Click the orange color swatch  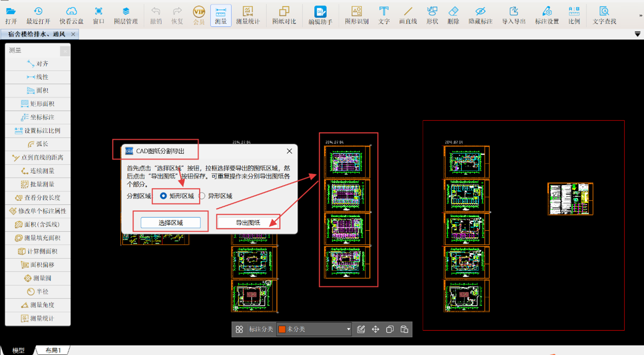[x=282, y=330]
